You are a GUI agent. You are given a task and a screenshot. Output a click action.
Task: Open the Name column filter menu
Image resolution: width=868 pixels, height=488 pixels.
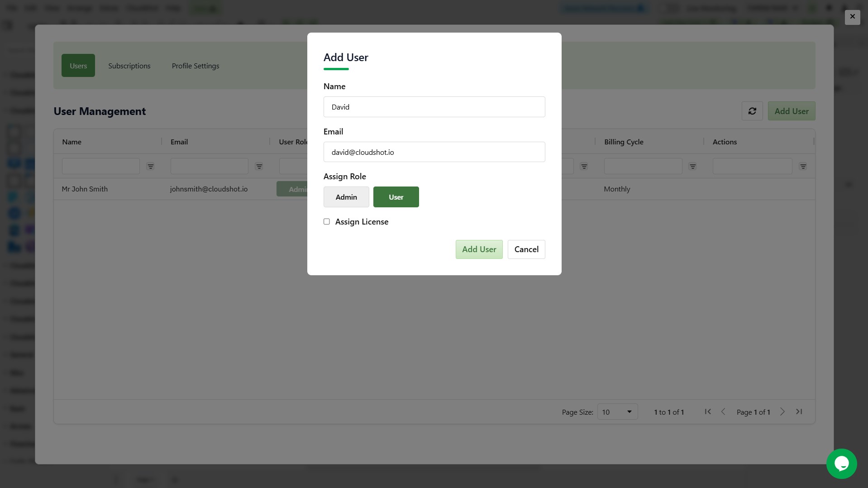(150, 167)
